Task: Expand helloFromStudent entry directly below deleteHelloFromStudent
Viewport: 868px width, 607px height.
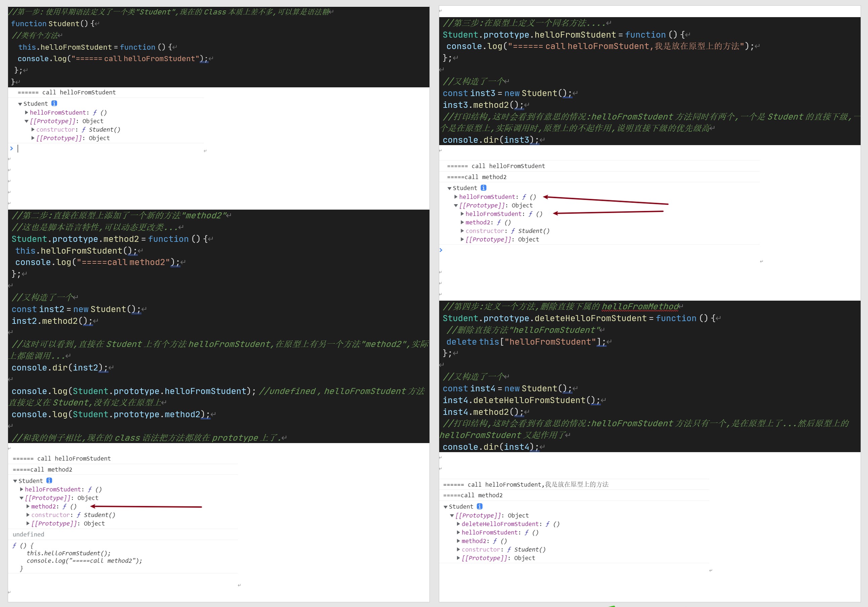Action: click(459, 532)
